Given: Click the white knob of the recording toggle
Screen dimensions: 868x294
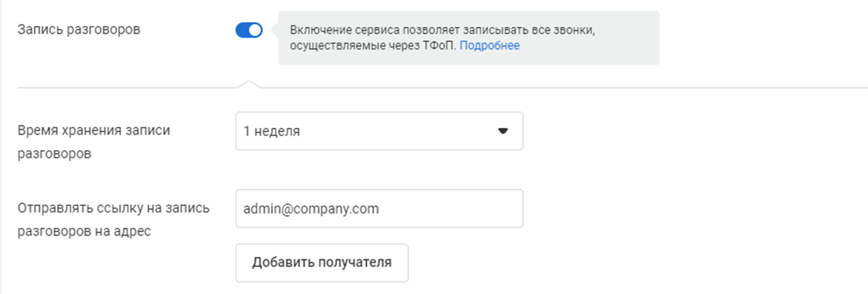Looking at the screenshot, I should [255, 30].
